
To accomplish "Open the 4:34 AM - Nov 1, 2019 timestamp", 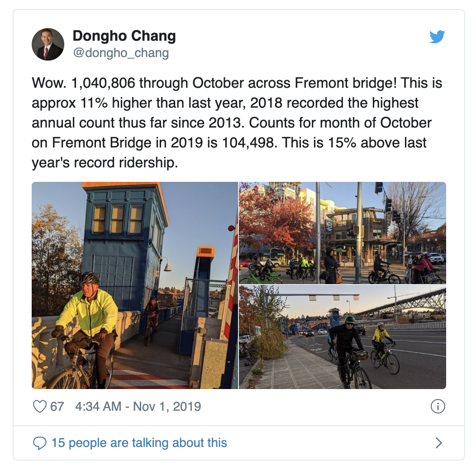I will pos(138,406).
